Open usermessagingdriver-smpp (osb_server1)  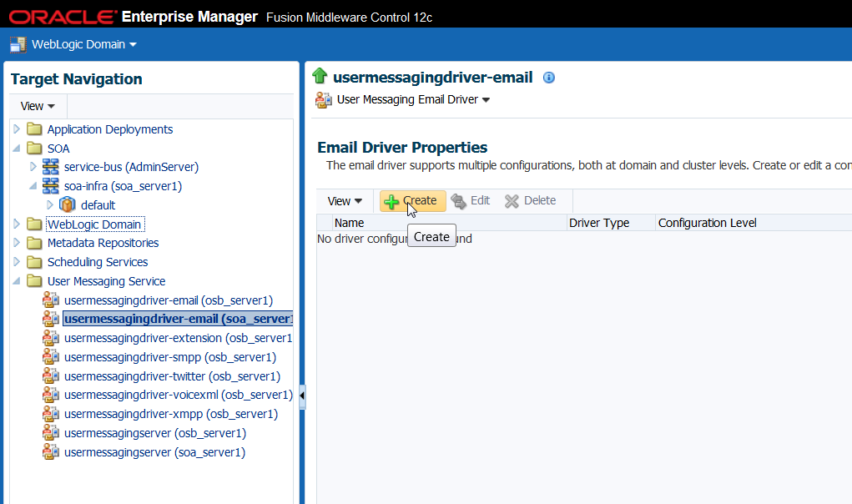[x=170, y=357]
